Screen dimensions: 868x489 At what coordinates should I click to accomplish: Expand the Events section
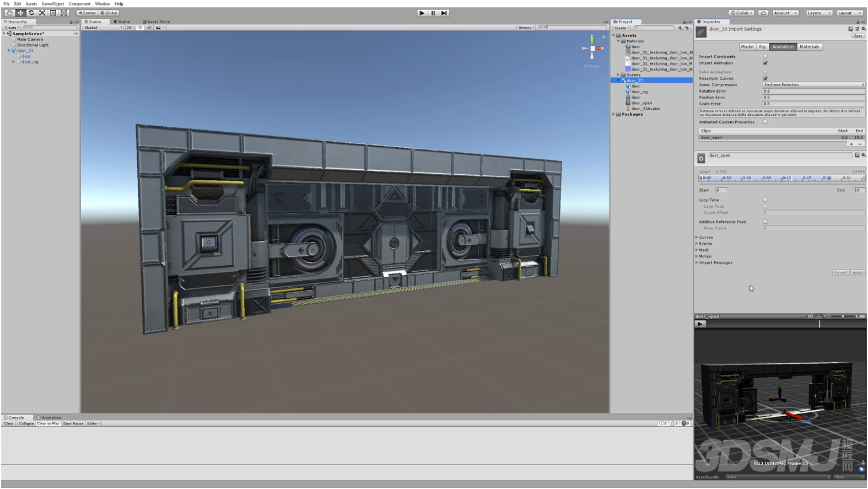click(697, 244)
